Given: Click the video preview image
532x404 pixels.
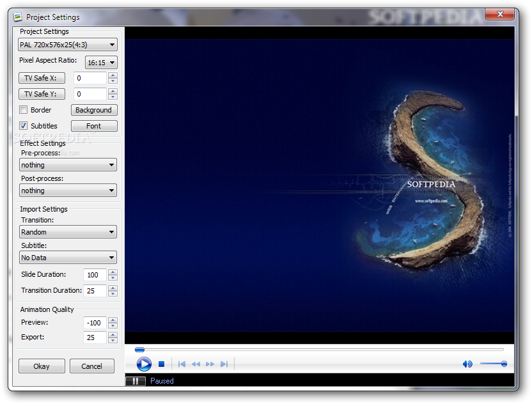Looking at the screenshot, I should [320, 185].
